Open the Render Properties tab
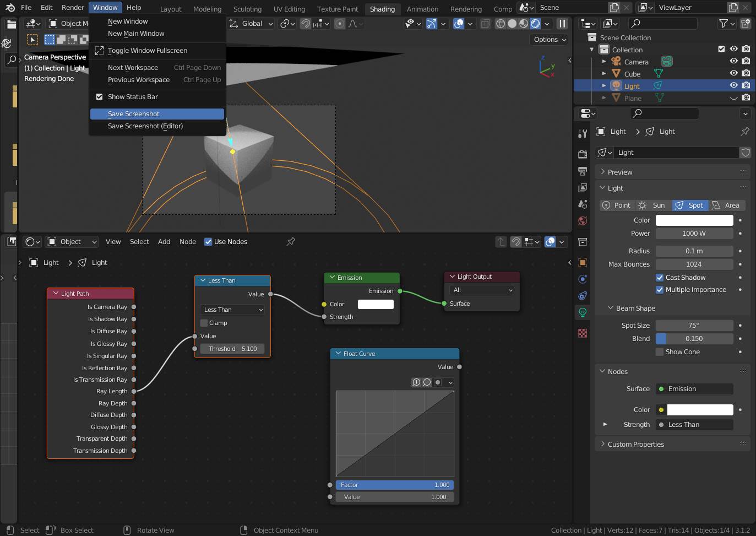Screen dimensions: 756x536 pos(582,155)
